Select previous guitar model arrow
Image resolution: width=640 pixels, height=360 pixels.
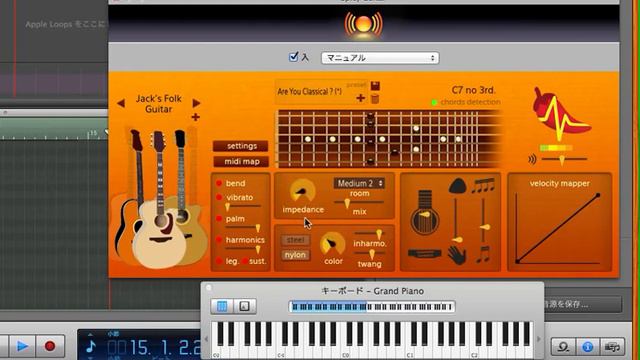point(121,103)
